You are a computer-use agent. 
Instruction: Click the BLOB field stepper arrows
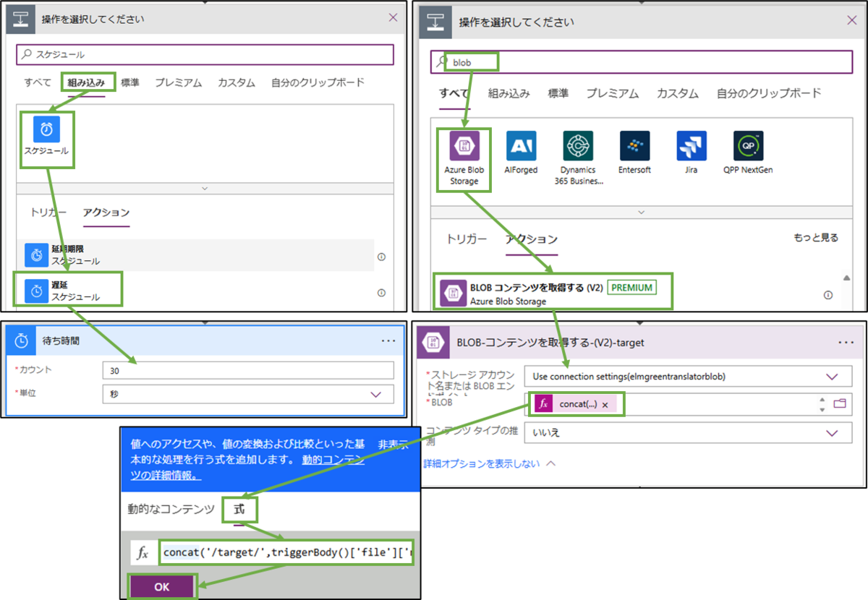coord(822,404)
